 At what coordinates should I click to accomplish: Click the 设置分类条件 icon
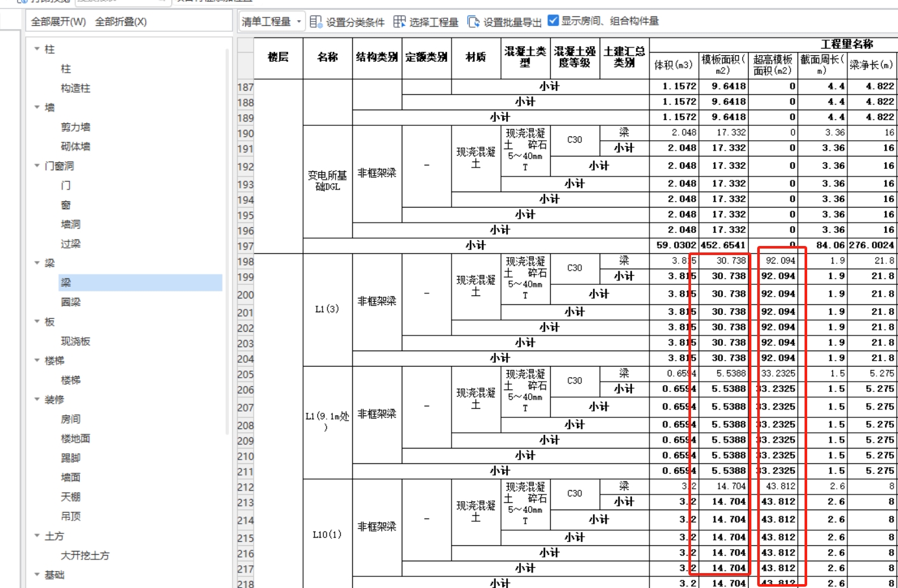point(316,21)
